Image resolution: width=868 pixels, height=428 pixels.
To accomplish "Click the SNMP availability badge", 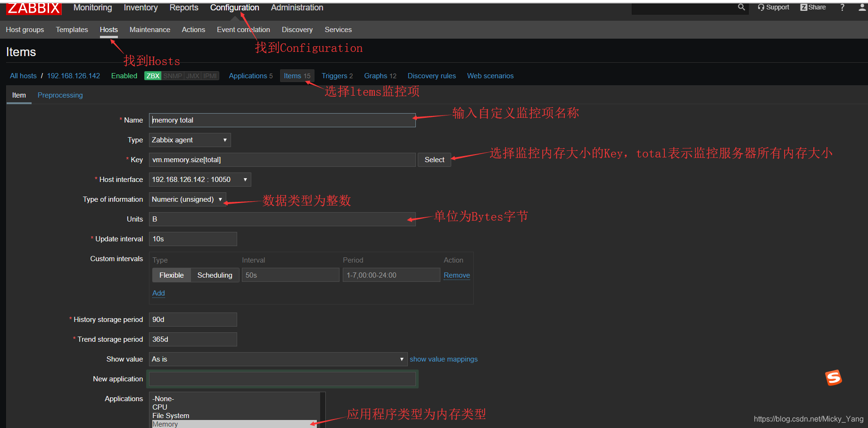I will [x=173, y=76].
